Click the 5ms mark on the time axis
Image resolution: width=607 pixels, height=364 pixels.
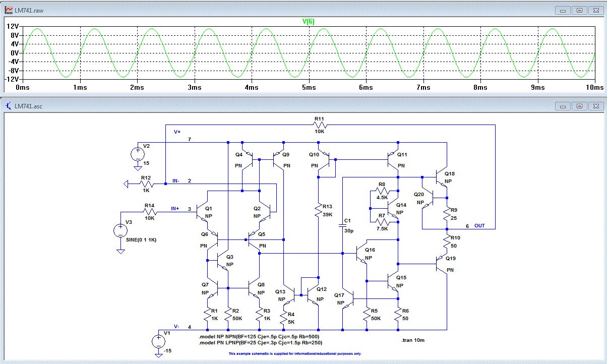tap(308, 87)
